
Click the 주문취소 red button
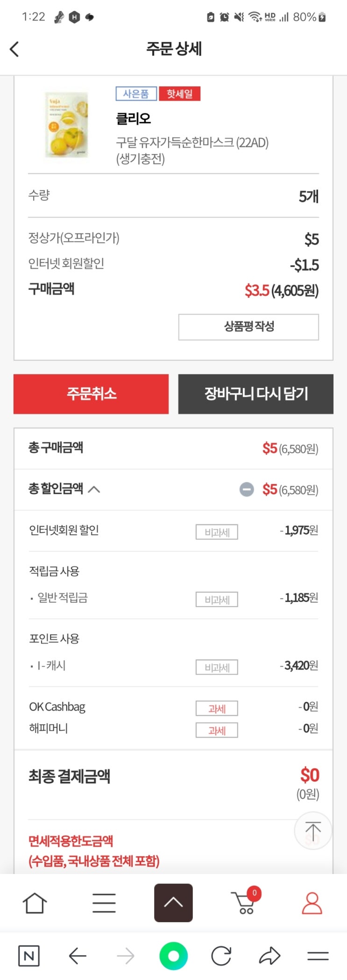click(91, 394)
